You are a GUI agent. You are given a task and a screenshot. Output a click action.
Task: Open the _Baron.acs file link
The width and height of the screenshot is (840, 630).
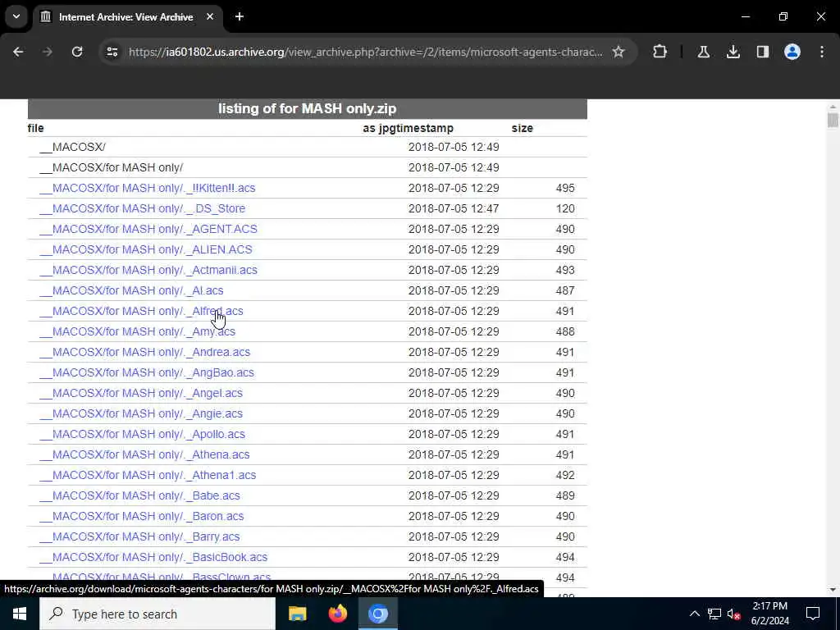(141, 517)
